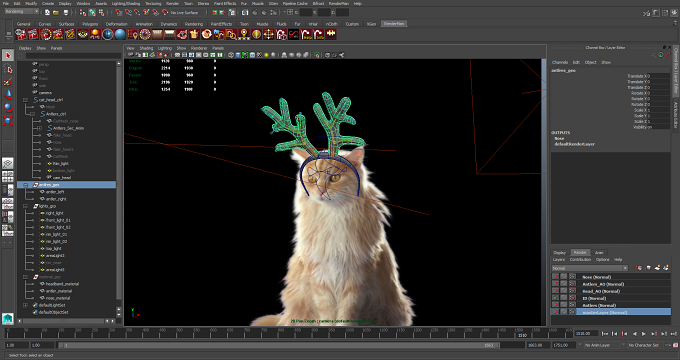Click the play forward button
Viewport: 680px width, 360px height.
(x=644, y=334)
